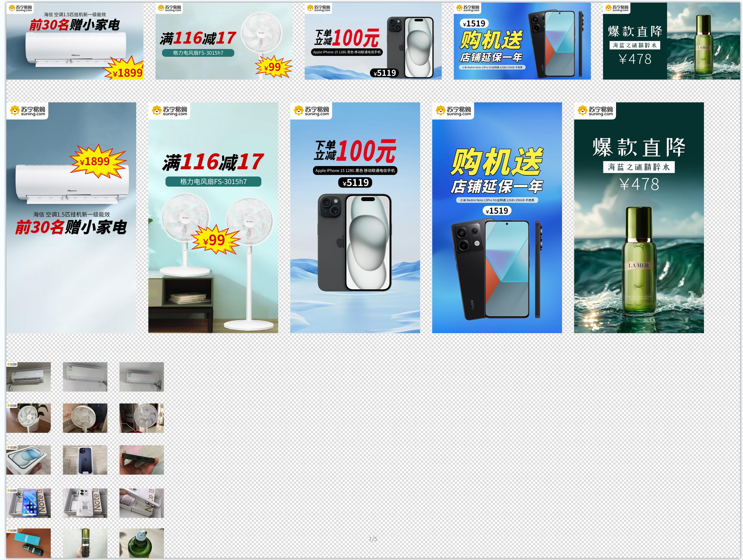Select '满116减17' headline on vertical fan poster
743x560 pixels.
(213, 162)
